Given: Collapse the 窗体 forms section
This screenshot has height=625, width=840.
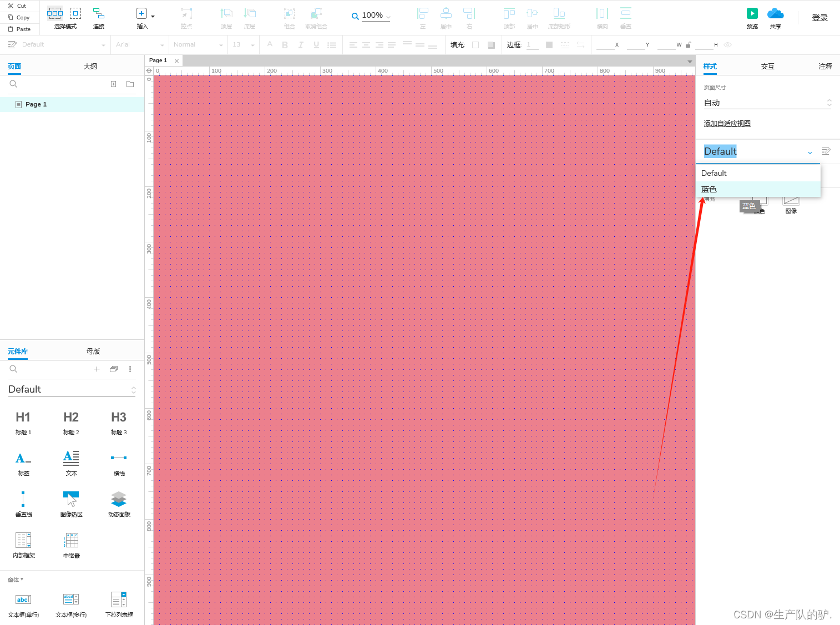Looking at the screenshot, I should pyautogui.click(x=16, y=580).
